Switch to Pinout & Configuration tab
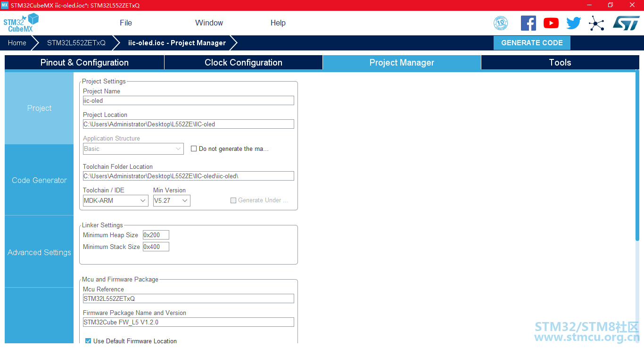Image resolution: width=644 pixels, height=348 pixels. [84, 62]
